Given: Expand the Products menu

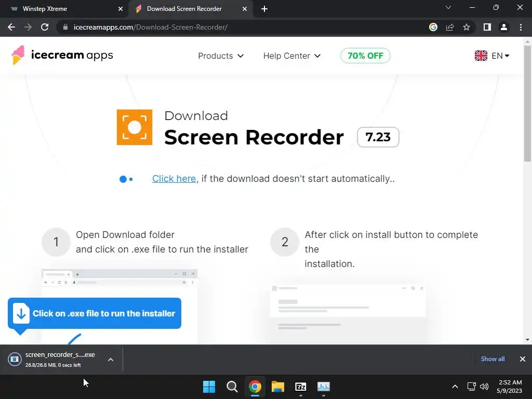Looking at the screenshot, I should pyautogui.click(x=220, y=56).
